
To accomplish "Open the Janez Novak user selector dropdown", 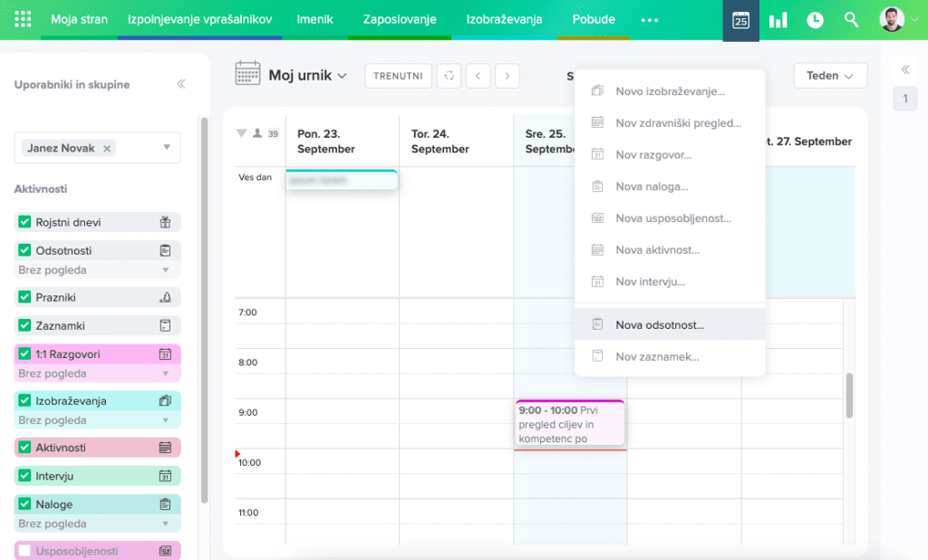I will [167, 148].
